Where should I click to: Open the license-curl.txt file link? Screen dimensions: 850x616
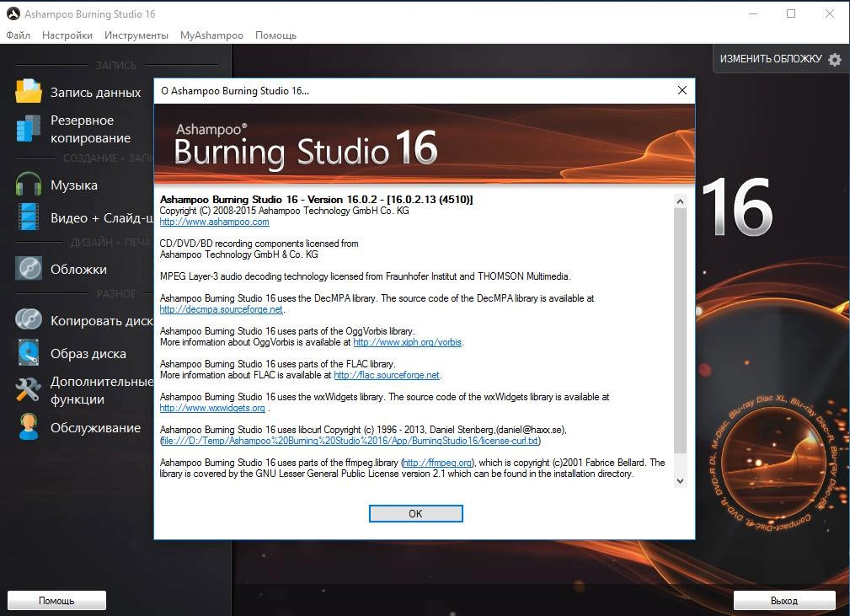tap(350, 441)
